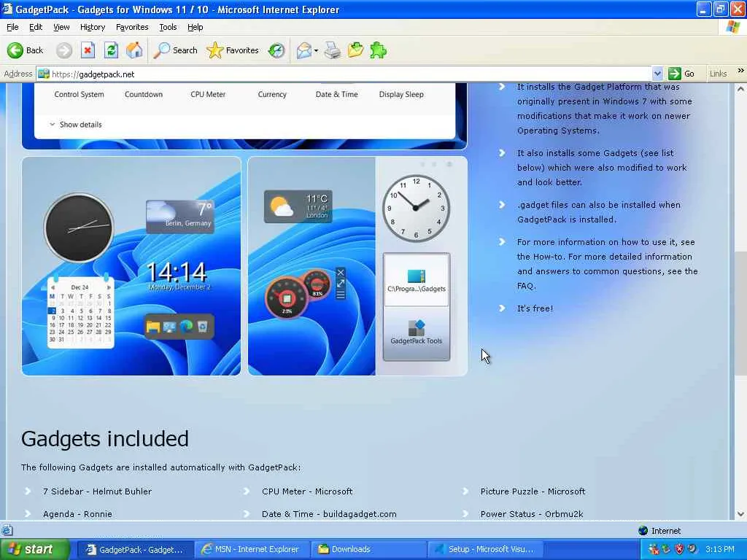Open the Search toolbar button
The height and width of the screenshot is (560, 747).
click(x=175, y=50)
